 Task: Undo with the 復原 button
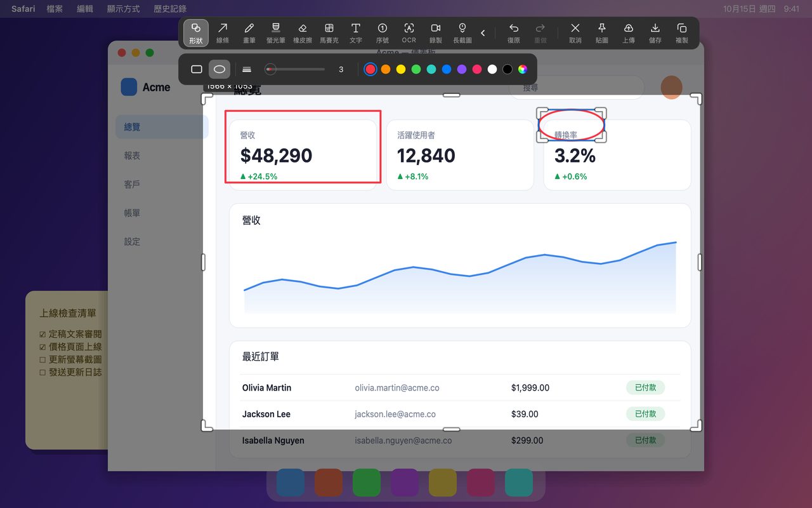[514, 33]
